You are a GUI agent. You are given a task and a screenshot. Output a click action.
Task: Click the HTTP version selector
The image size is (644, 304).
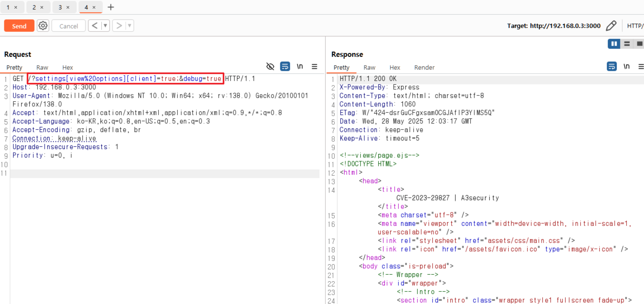[x=635, y=26]
